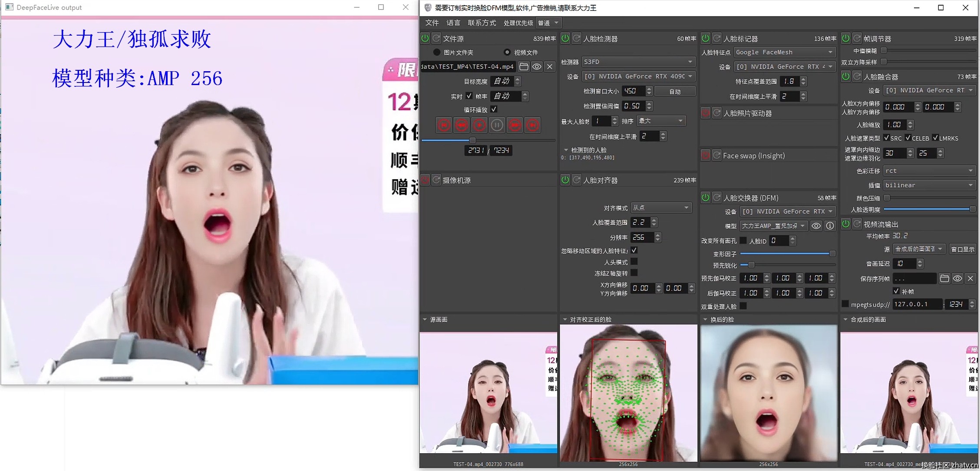
Task: Click info icon beside DFM model dropdown
Action: [x=830, y=226]
